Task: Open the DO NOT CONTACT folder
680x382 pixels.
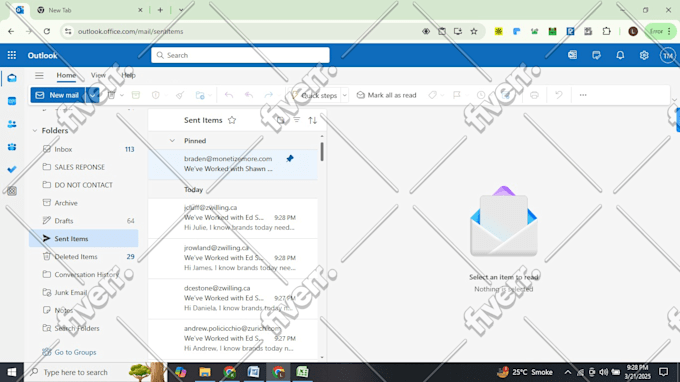Action: pyautogui.click(x=84, y=185)
